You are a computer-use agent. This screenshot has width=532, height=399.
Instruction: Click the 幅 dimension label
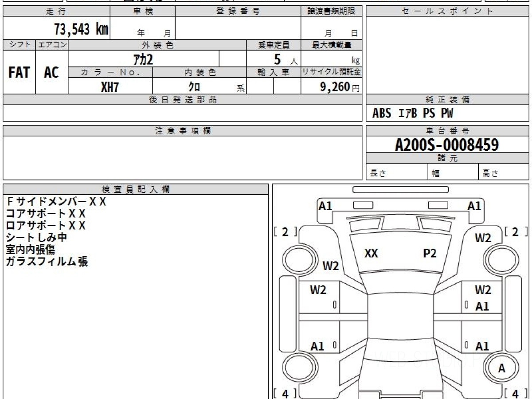pos(435,174)
